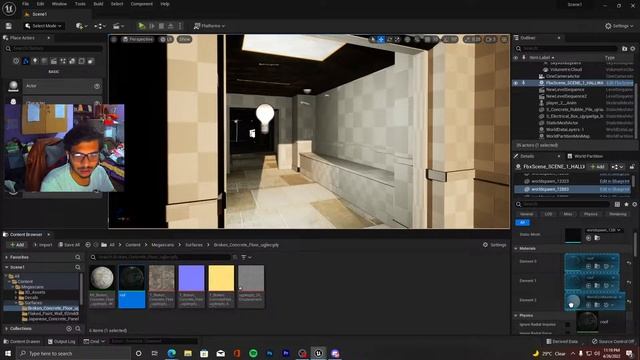Select the Decals folder in the tree
This screenshot has height=360, width=640.
pyautogui.click(x=31, y=298)
